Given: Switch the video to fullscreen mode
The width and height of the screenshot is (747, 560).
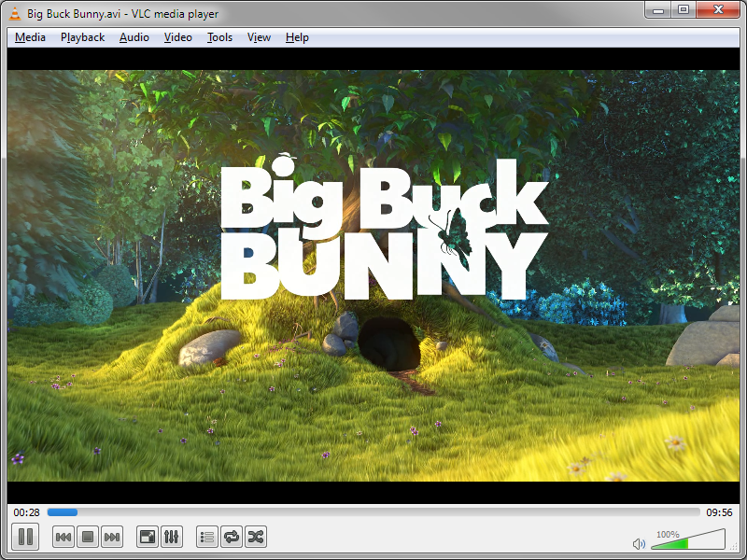Looking at the screenshot, I should click(x=147, y=537).
